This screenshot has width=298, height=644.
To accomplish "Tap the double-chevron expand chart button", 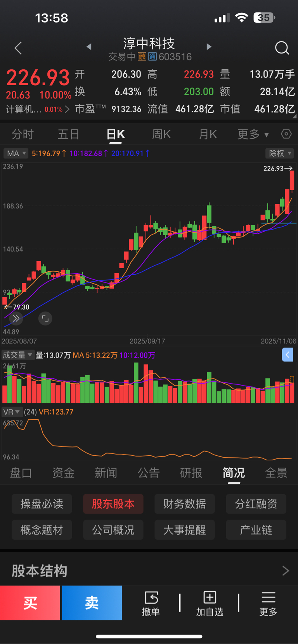I will point(16,319).
